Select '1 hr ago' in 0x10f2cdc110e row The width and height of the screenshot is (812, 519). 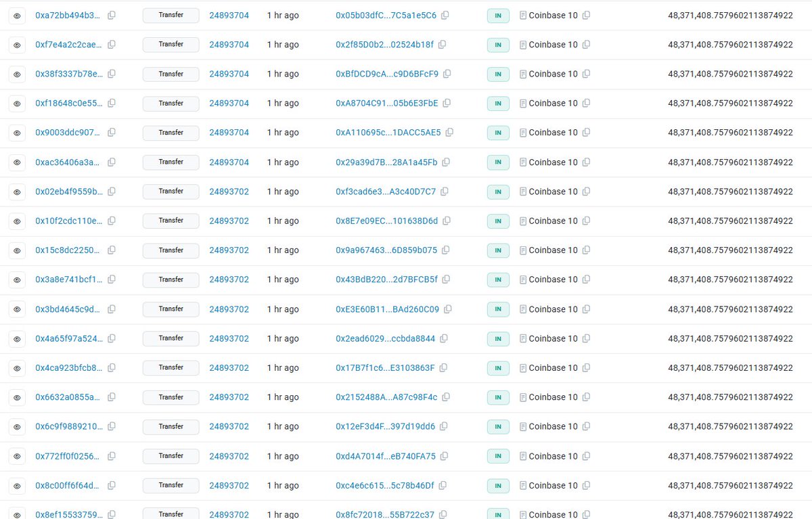coord(283,221)
